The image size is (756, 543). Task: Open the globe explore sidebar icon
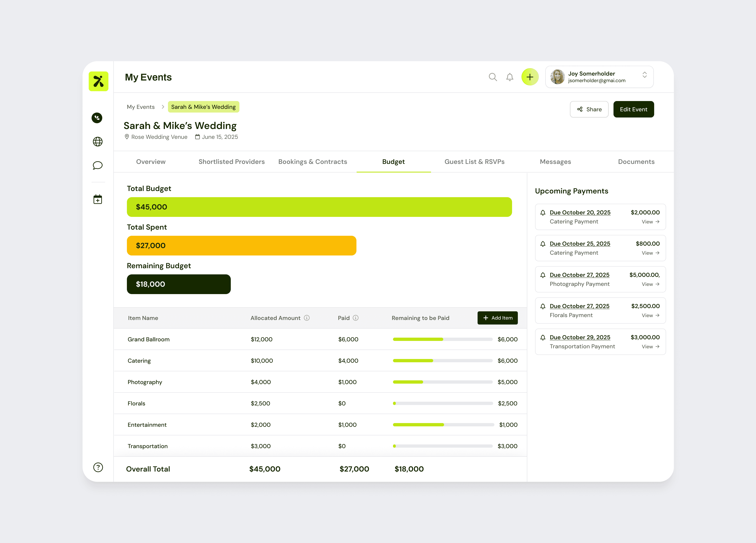click(x=97, y=142)
